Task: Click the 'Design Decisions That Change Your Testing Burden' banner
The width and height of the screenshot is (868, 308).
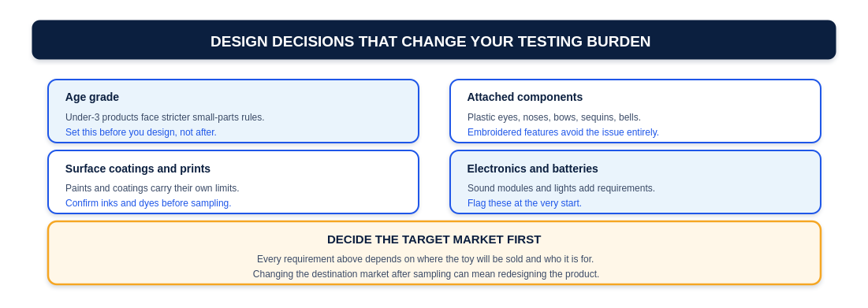Action: (434, 40)
